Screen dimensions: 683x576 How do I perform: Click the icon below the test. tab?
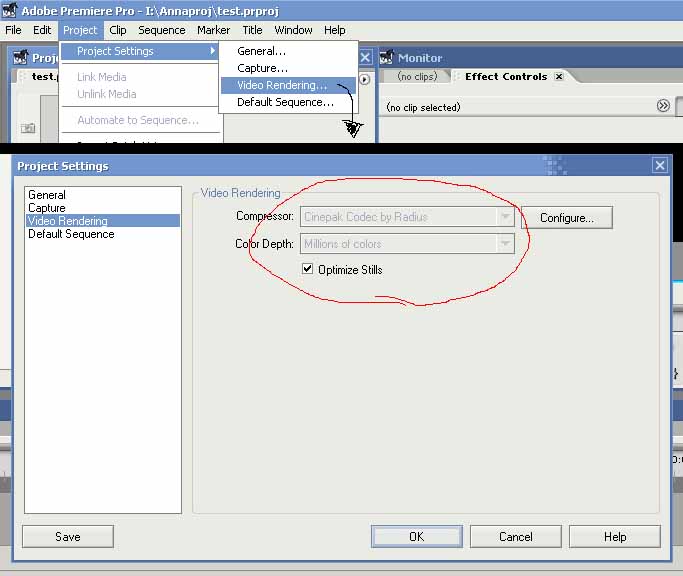(28, 128)
